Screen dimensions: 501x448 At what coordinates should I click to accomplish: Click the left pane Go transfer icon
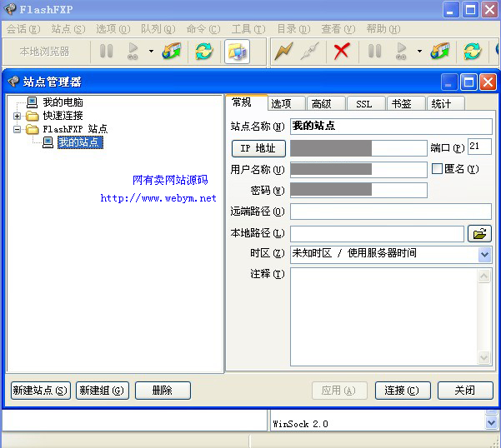point(133,51)
